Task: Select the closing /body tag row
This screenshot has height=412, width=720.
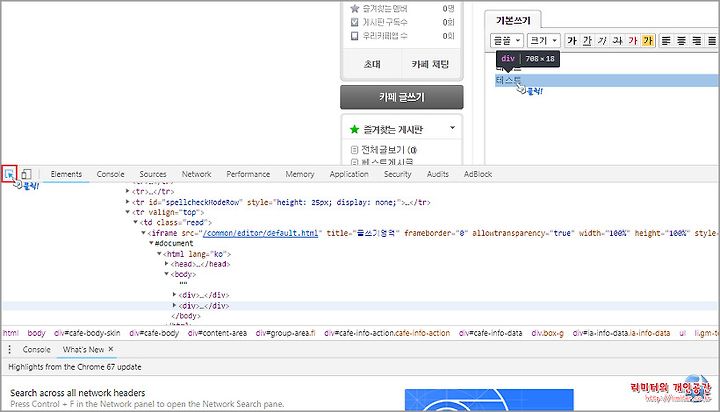Action: point(186,316)
